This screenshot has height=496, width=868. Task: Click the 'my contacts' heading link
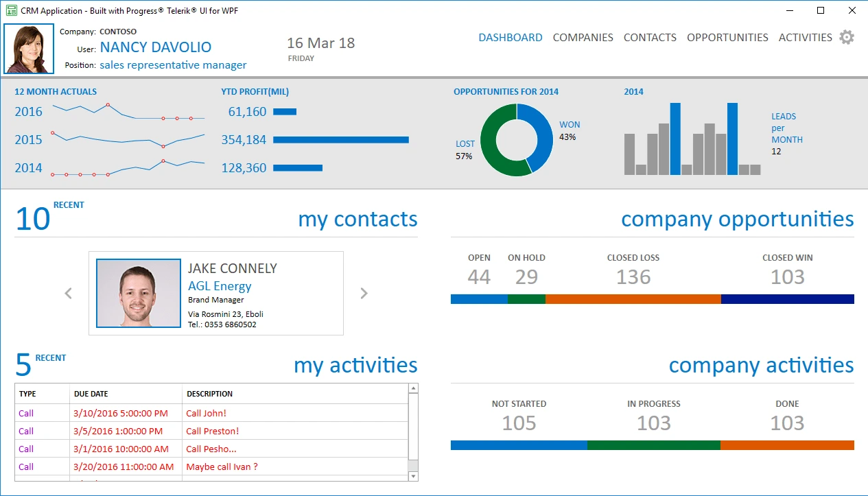click(357, 219)
